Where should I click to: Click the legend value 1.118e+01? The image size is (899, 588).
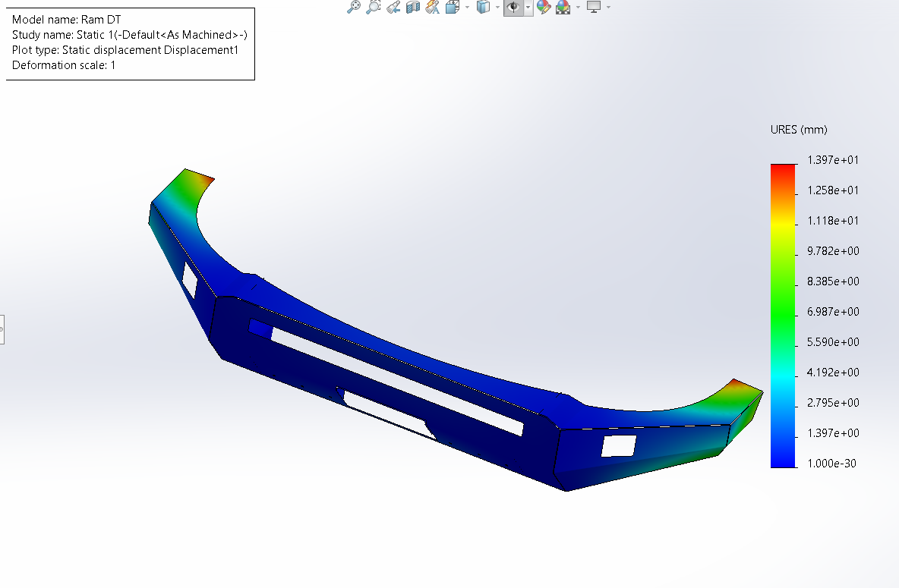point(833,221)
